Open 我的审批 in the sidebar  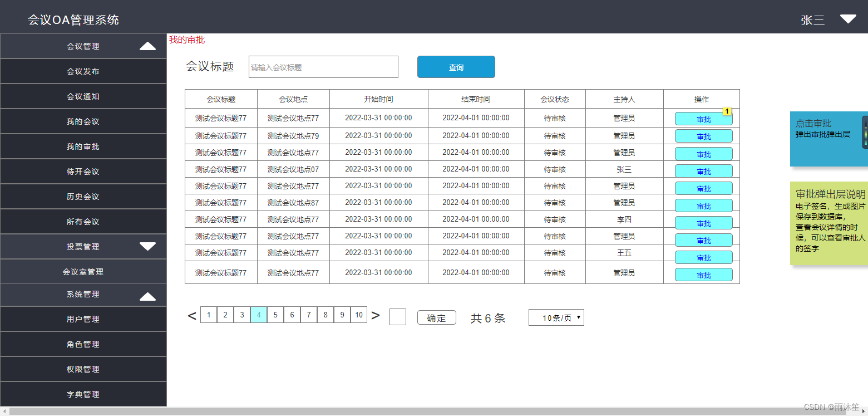[83, 146]
